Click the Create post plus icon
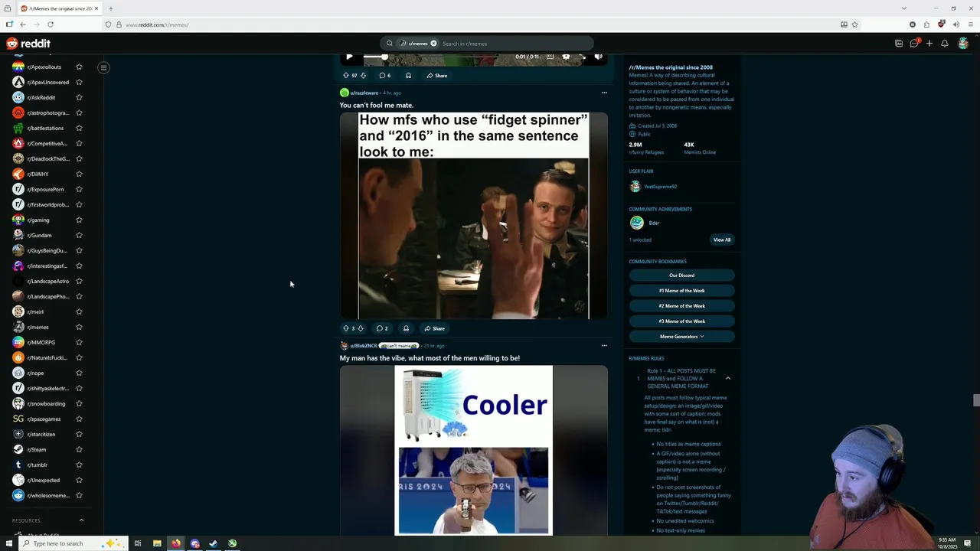Image resolution: width=980 pixels, height=551 pixels. click(x=929, y=44)
